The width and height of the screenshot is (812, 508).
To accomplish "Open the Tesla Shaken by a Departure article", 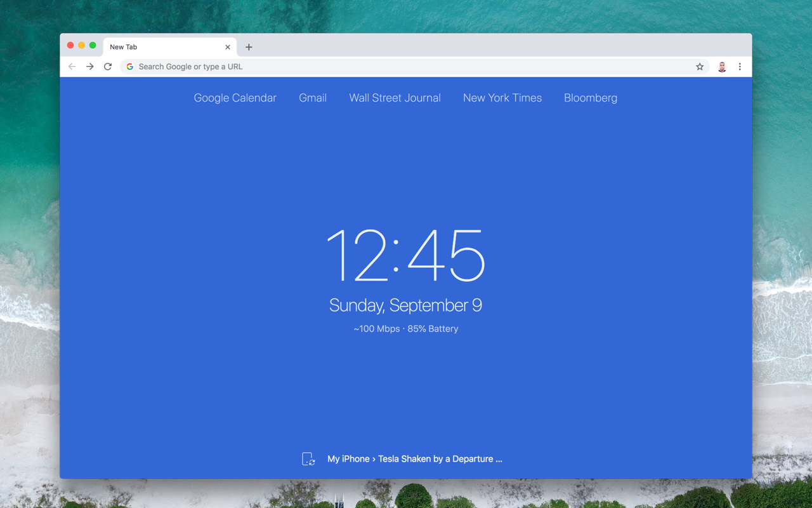I will pos(440,458).
